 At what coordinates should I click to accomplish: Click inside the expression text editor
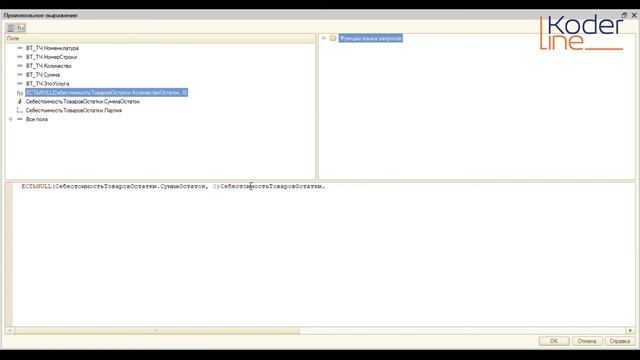323,255
